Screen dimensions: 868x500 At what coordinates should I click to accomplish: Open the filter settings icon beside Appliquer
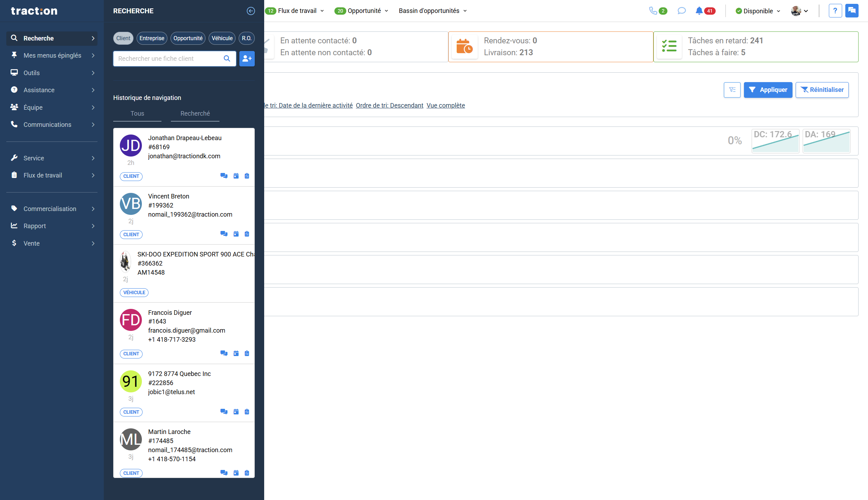click(732, 90)
